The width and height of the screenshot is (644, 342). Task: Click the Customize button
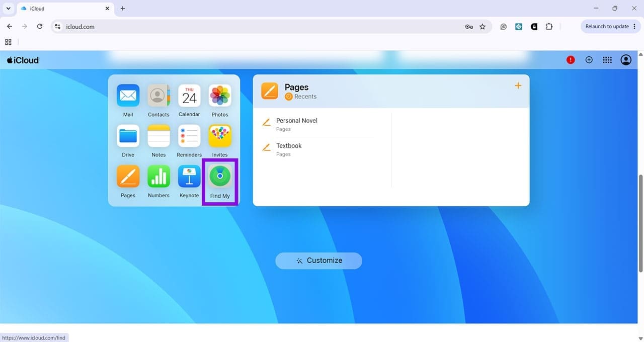coord(318,261)
